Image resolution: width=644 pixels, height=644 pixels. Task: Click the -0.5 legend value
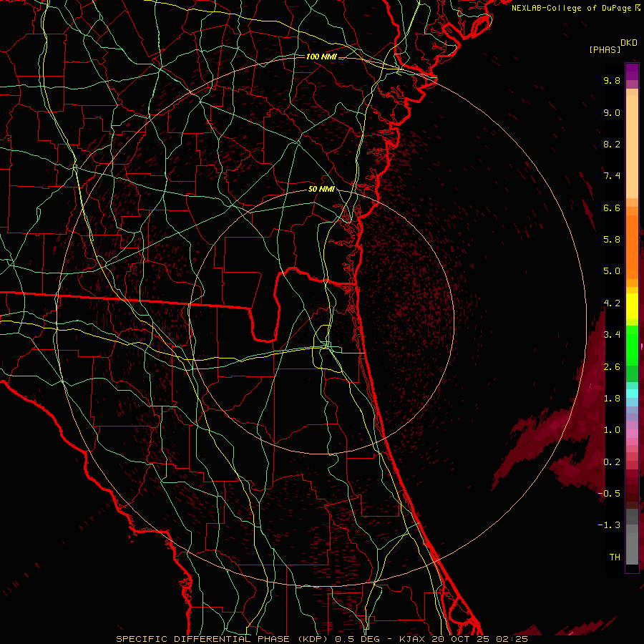tap(609, 494)
